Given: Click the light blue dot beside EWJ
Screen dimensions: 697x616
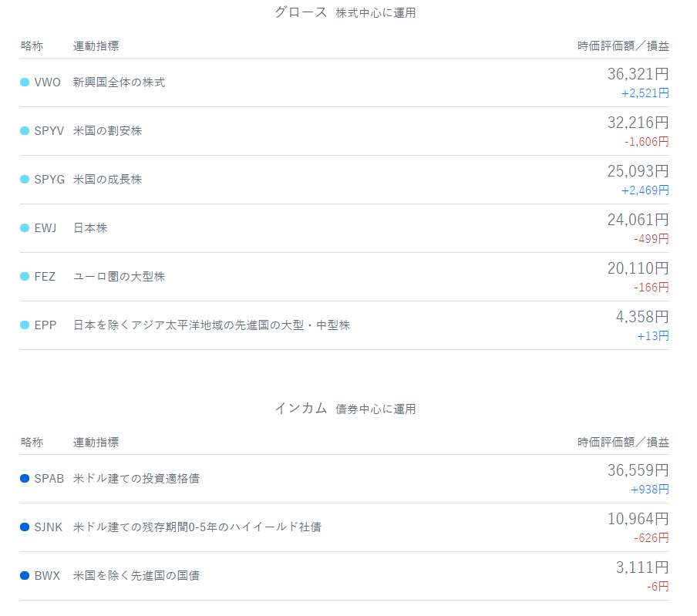Looking at the screenshot, I should pyautogui.click(x=25, y=228).
